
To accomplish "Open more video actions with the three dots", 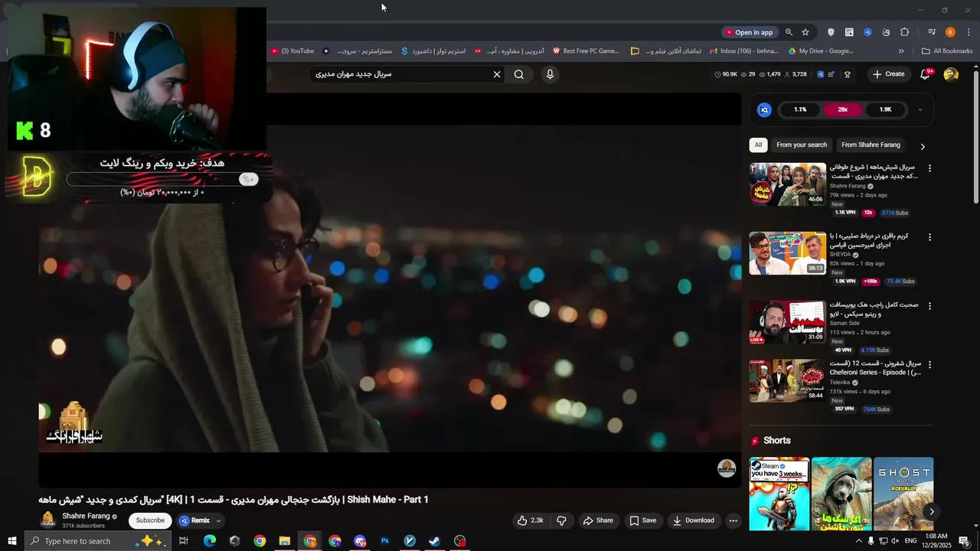I will [x=733, y=520].
